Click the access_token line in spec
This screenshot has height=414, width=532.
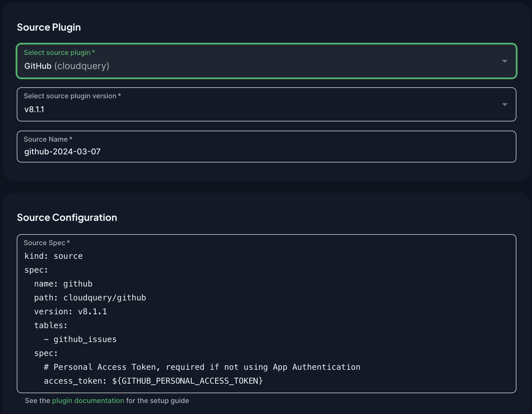(x=153, y=381)
